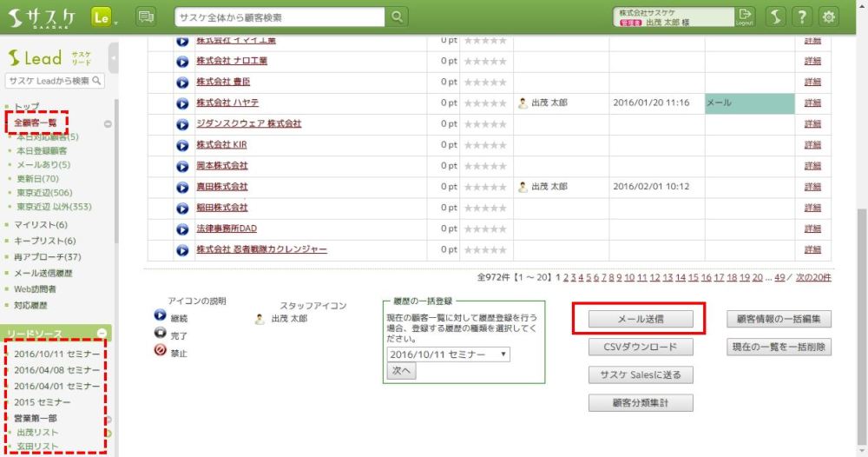This screenshot has width=868, height=457.
Task: Click the search magnifier icon in top bar
Action: pos(397,17)
